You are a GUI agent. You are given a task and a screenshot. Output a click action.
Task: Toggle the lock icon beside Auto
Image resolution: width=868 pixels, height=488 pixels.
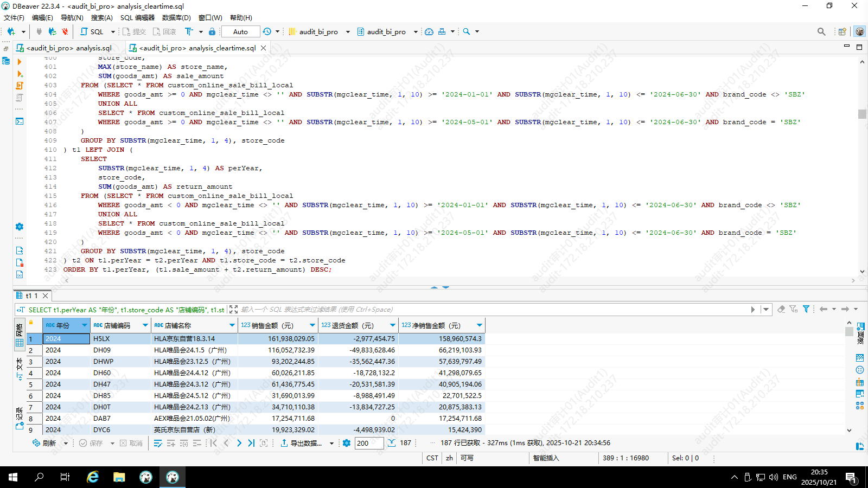coord(212,31)
